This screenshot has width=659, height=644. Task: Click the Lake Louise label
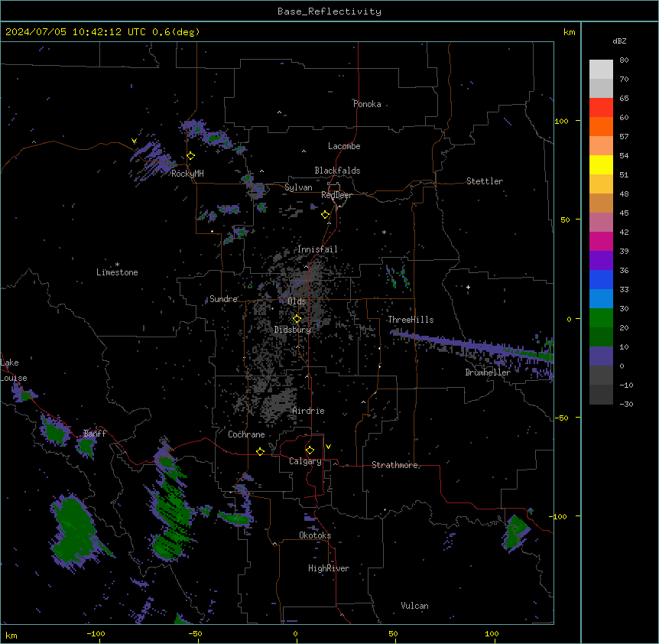(12, 370)
